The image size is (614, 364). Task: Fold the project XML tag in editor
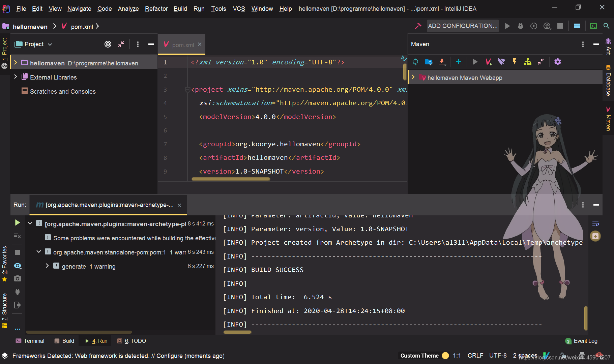tap(187, 90)
